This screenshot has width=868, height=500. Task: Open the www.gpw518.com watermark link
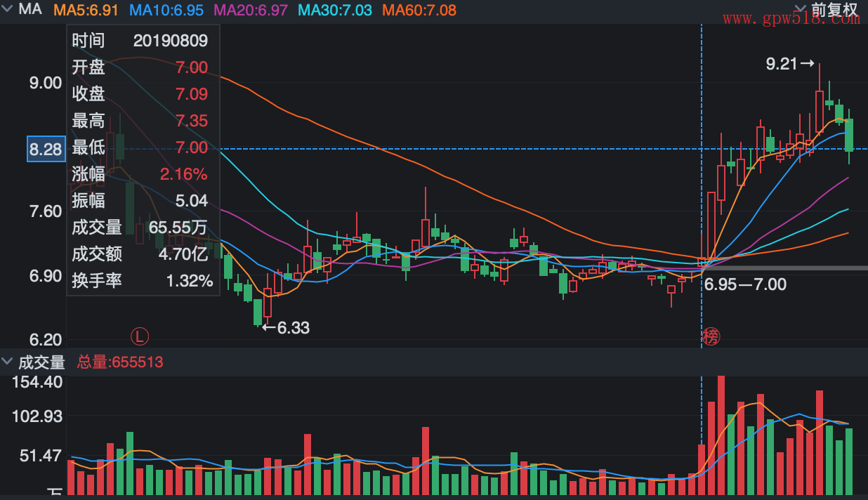pyautogui.click(x=791, y=19)
